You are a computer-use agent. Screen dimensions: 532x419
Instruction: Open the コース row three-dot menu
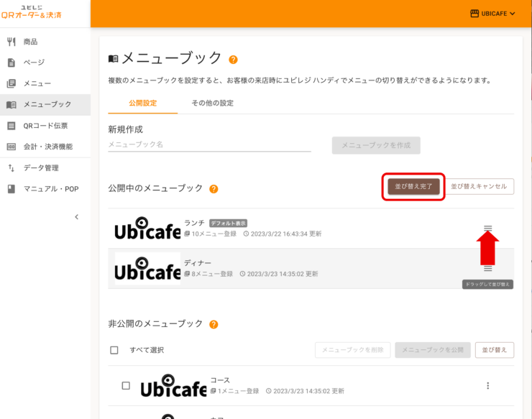[488, 386]
